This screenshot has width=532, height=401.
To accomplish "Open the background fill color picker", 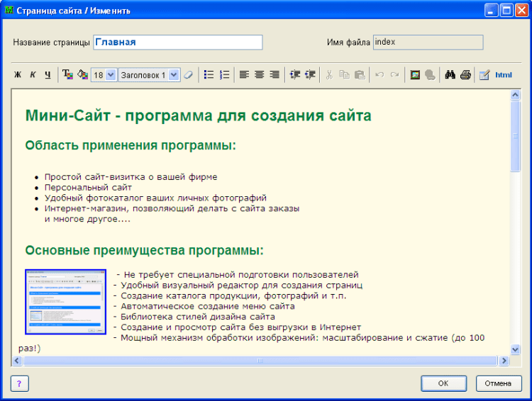I will pos(82,74).
